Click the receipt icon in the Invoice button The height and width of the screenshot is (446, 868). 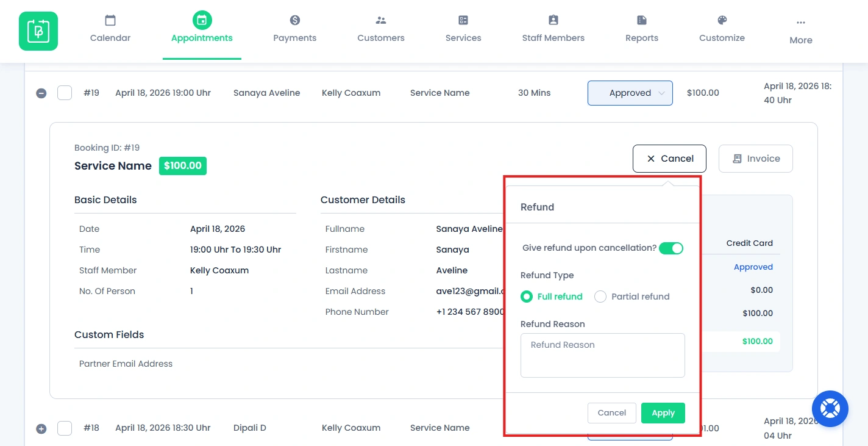(737, 159)
